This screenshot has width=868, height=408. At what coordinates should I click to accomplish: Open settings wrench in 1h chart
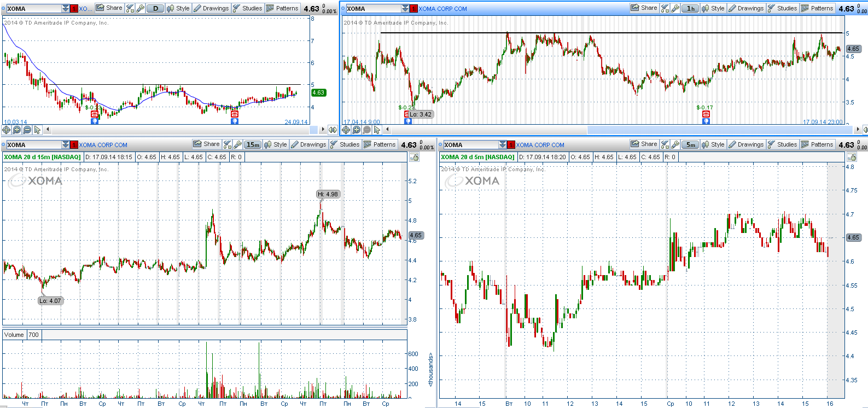pos(675,8)
